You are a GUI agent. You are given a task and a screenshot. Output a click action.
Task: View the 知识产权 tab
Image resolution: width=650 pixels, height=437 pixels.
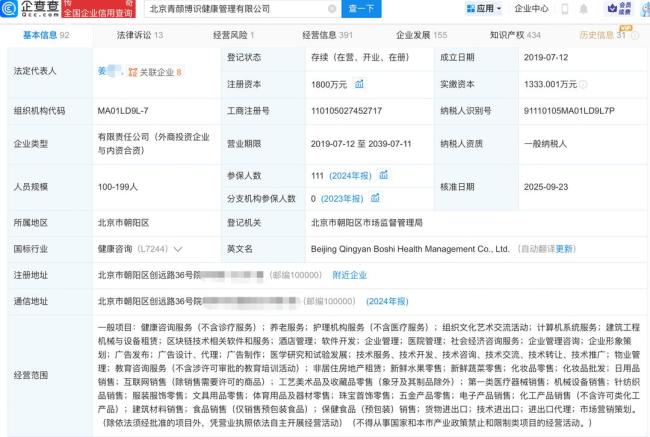click(515, 35)
